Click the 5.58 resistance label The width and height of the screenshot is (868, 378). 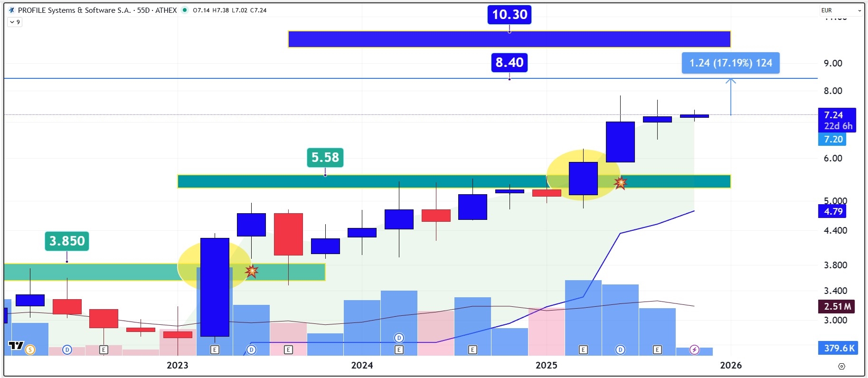325,158
